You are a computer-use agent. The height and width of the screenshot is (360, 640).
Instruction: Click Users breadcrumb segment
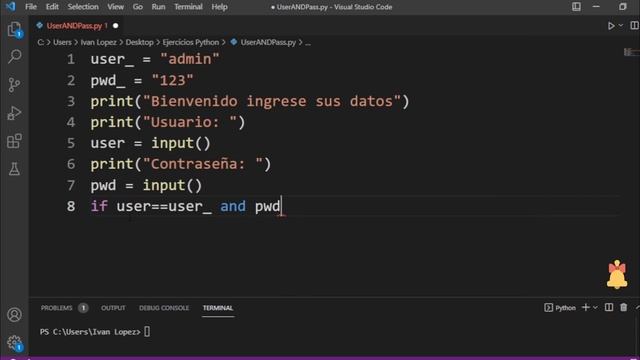tap(62, 42)
